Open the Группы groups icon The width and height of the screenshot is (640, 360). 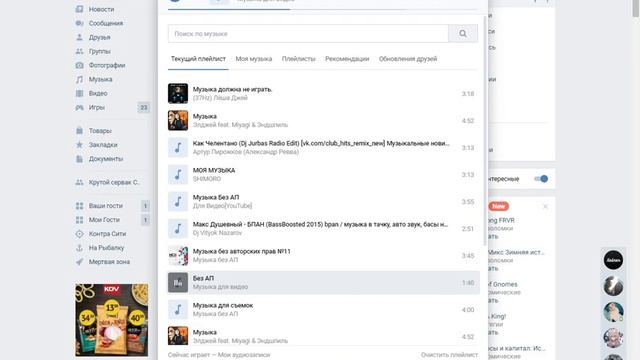[x=80, y=51]
